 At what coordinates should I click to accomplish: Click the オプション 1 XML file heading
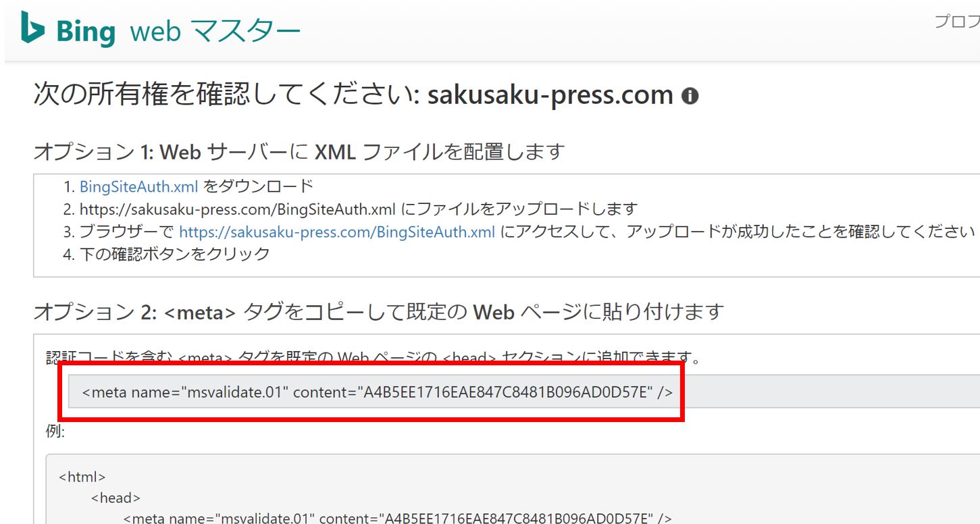pyautogui.click(x=298, y=152)
